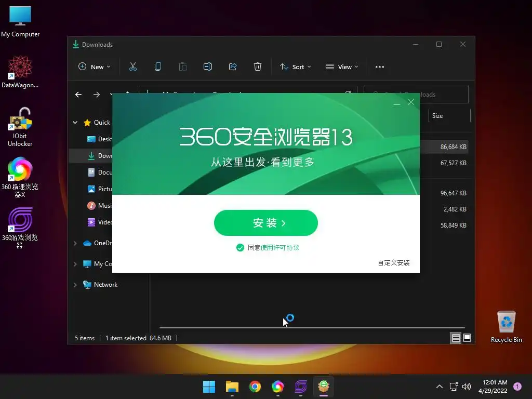Screen dimensions: 532x399
Task: Click the Delete trash icon in Explorer
Action: pyautogui.click(x=258, y=67)
